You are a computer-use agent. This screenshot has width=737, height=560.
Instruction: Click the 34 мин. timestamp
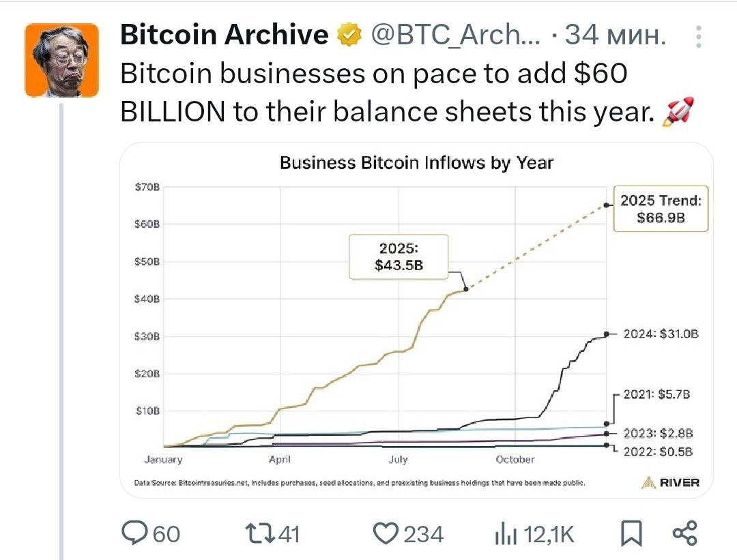615,35
